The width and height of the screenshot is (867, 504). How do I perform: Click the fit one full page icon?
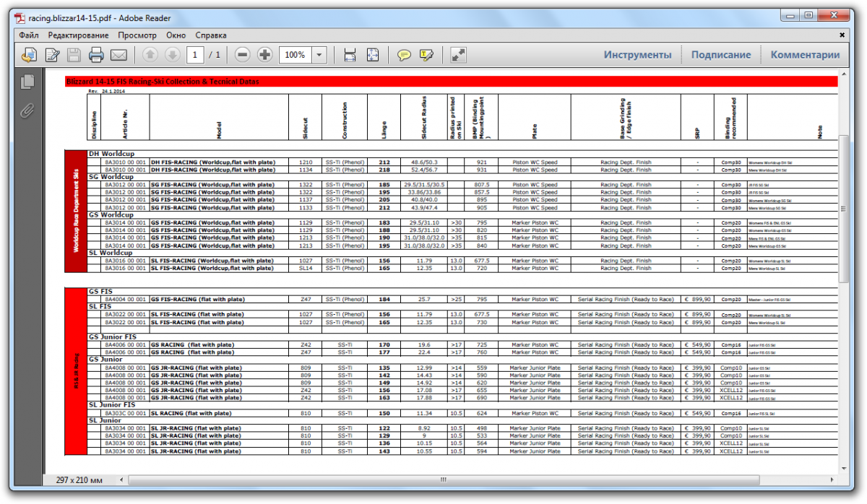point(372,55)
